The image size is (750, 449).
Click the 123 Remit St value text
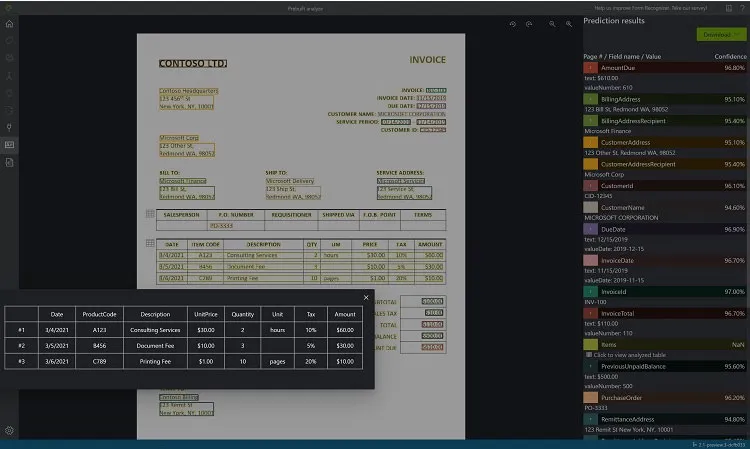(629, 429)
